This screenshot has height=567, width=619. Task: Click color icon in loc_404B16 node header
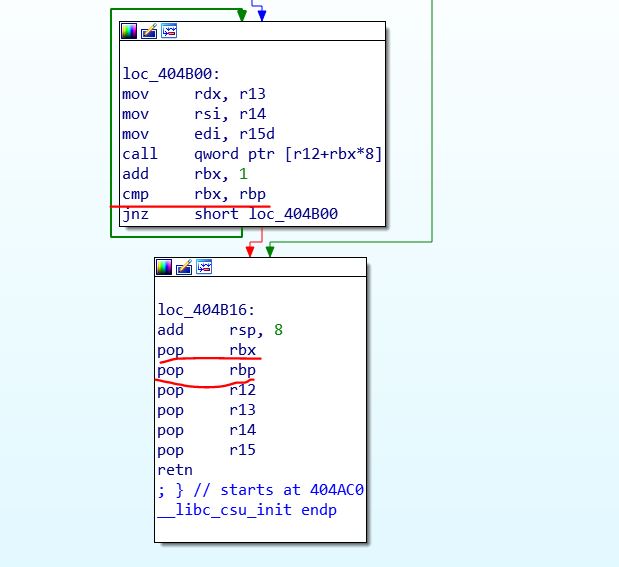coord(164,267)
